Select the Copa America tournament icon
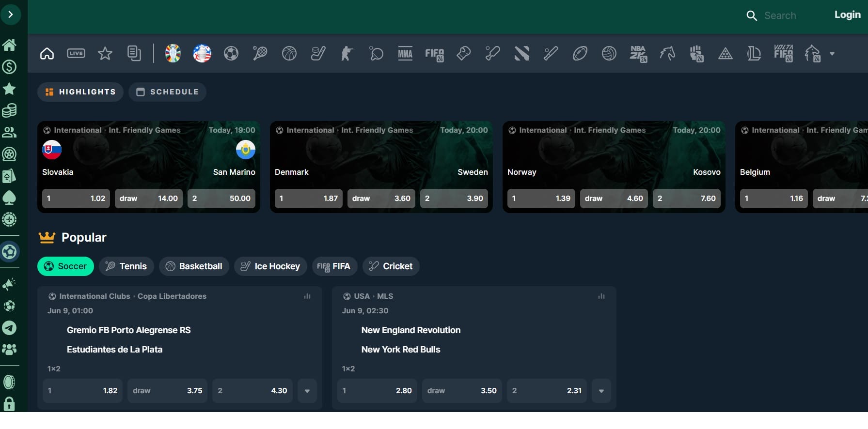This screenshot has width=868, height=429. pyautogui.click(x=202, y=53)
